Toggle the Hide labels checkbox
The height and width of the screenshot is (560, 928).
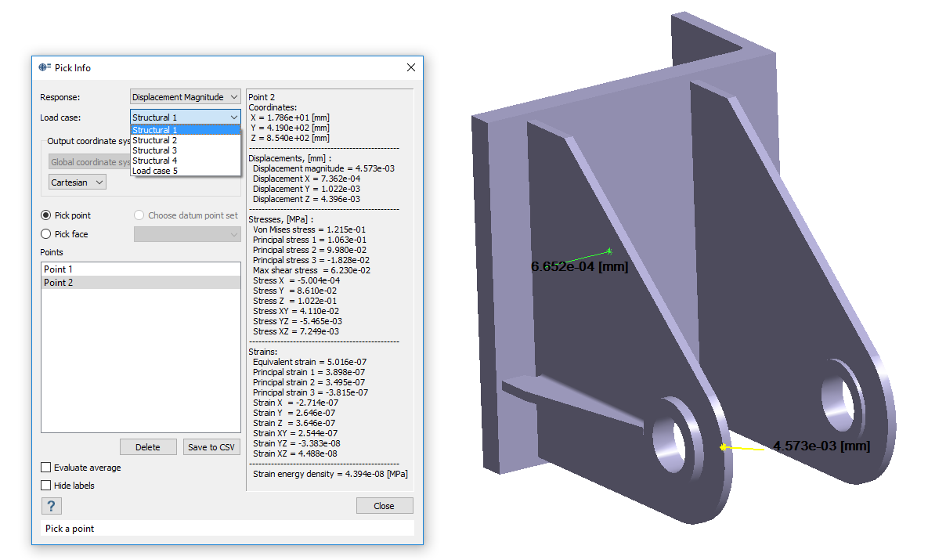click(x=46, y=486)
